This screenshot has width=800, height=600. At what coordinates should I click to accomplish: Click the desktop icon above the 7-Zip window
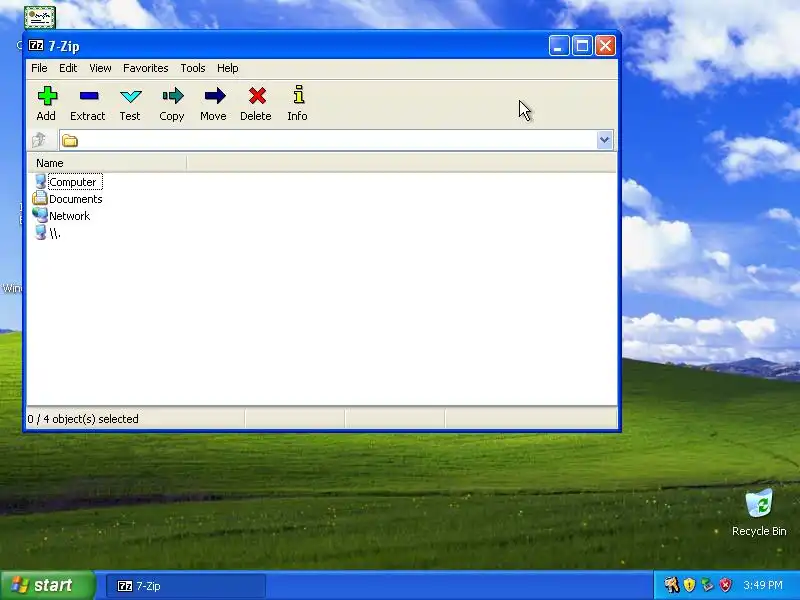[40, 17]
